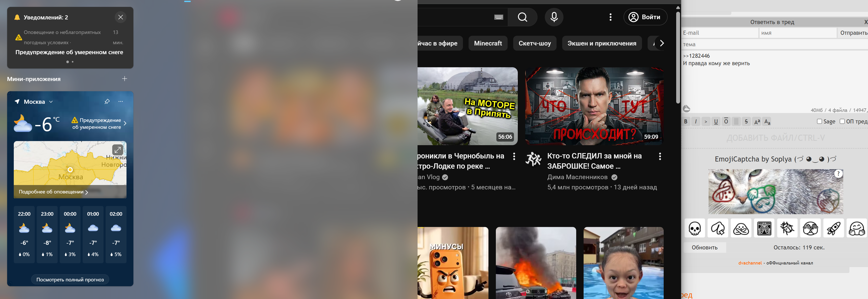The width and height of the screenshot is (868, 299).
Task: Click Посмотреть полный прогноз button
Action: pos(70,279)
